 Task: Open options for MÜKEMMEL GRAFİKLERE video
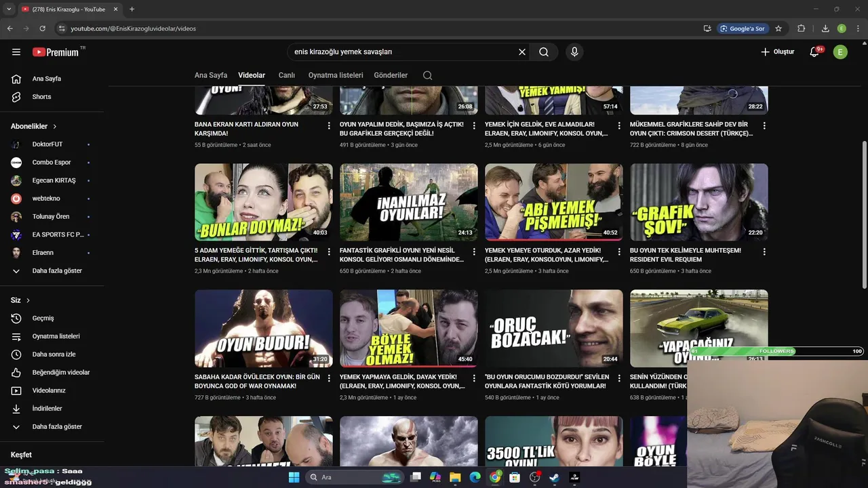[764, 126]
